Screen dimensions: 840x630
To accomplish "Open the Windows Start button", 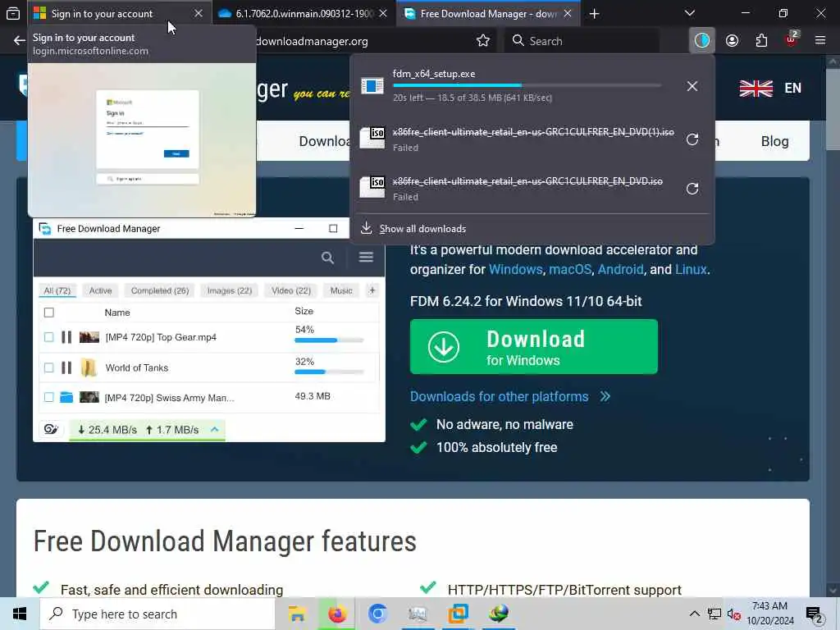I will point(20,614).
